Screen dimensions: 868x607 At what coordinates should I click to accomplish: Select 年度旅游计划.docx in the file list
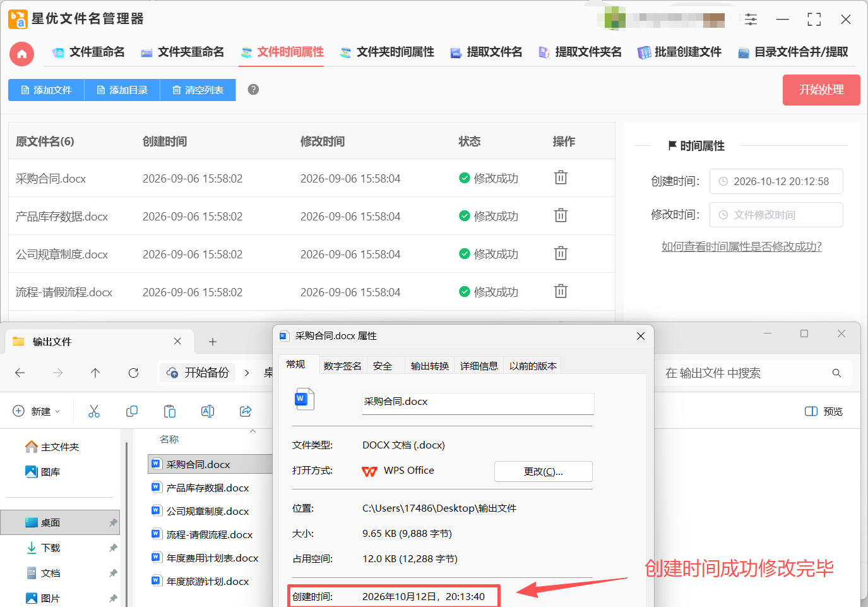click(207, 581)
